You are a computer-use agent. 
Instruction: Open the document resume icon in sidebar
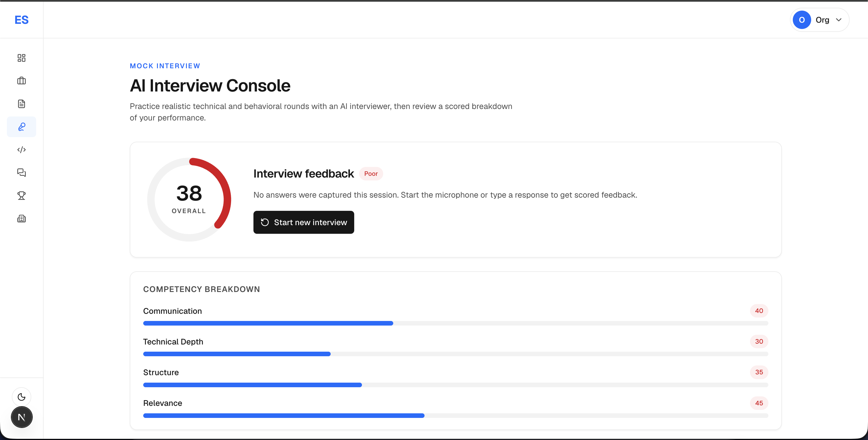coord(22,104)
